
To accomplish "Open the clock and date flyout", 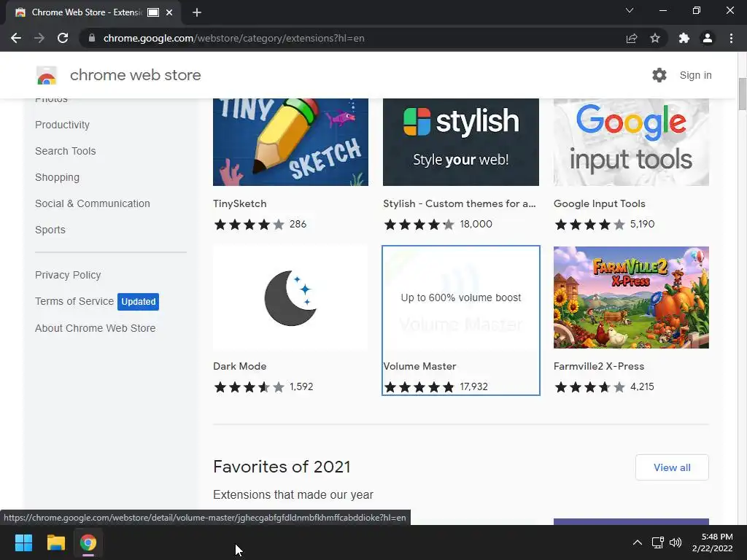I will click(713, 542).
